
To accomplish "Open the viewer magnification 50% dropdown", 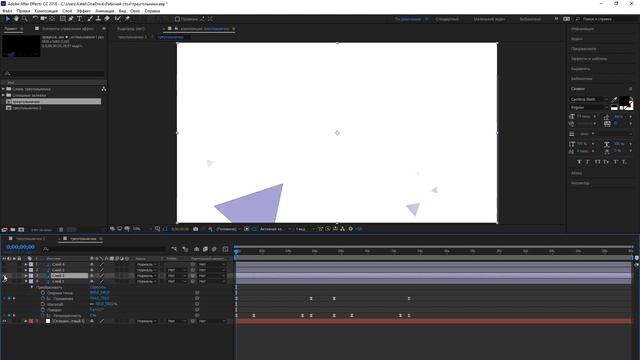I will click(142, 229).
